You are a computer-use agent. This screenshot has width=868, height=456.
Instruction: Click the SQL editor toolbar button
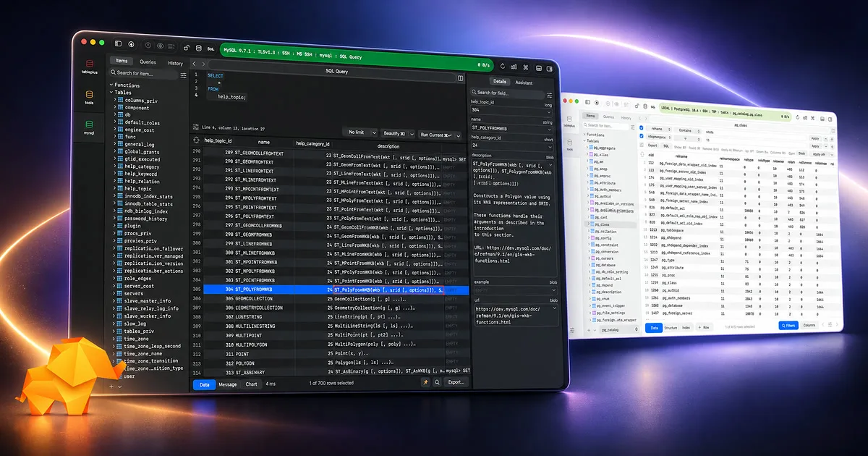210,49
